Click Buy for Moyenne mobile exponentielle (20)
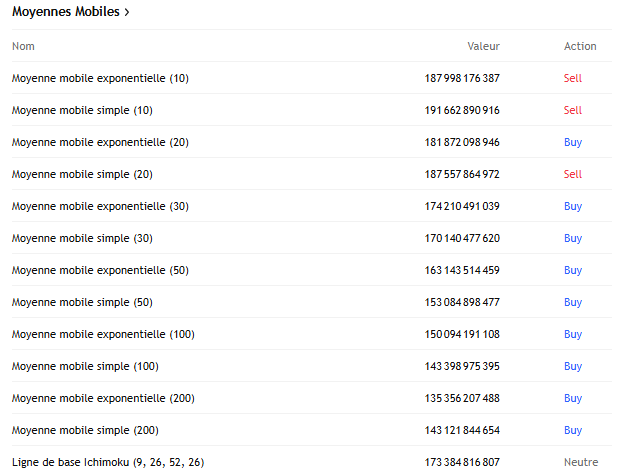The width and height of the screenshot is (623, 475). click(573, 142)
